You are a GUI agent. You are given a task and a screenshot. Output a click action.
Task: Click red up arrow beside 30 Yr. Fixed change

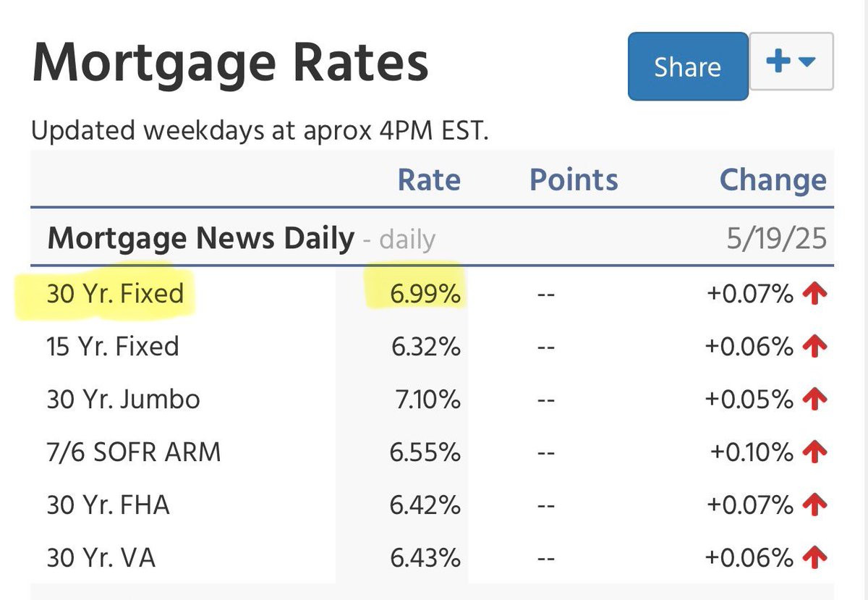814,294
